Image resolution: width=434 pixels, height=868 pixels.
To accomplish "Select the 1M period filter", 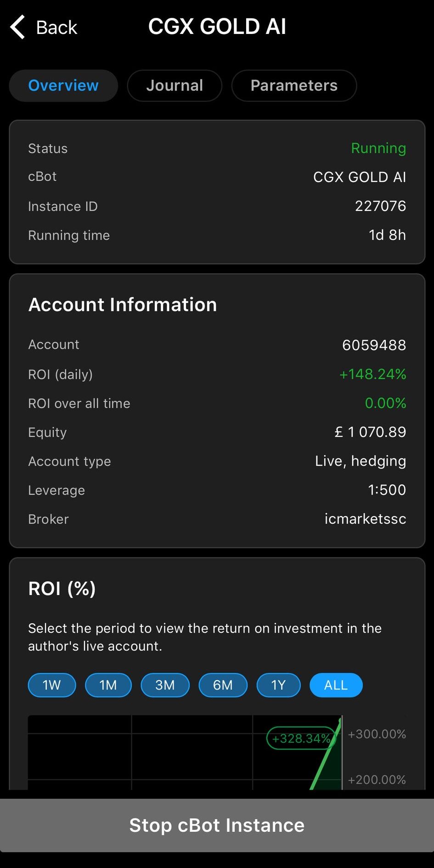I will 108,685.
